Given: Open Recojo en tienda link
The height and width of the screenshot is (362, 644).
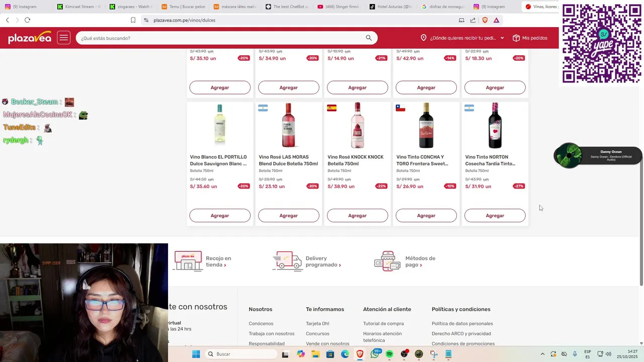Looking at the screenshot, I should pos(218,261).
